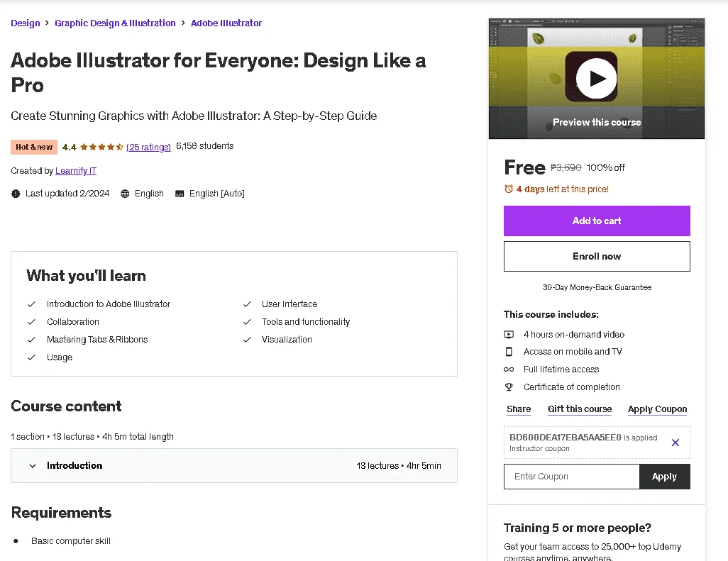Click the 'English [Auto]' captions text
The width and height of the screenshot is (728, 561).
coord(217,194)
